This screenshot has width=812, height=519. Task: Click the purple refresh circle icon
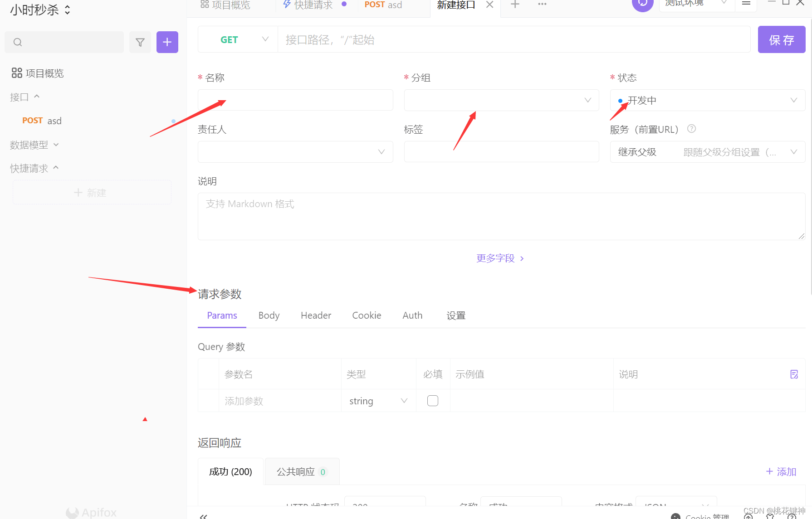pyautogui.click(x=643, y=4)
